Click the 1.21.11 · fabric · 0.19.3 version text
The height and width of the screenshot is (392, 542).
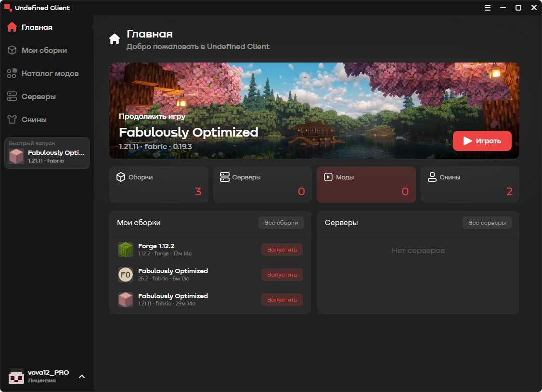click(x=155, y=146)
